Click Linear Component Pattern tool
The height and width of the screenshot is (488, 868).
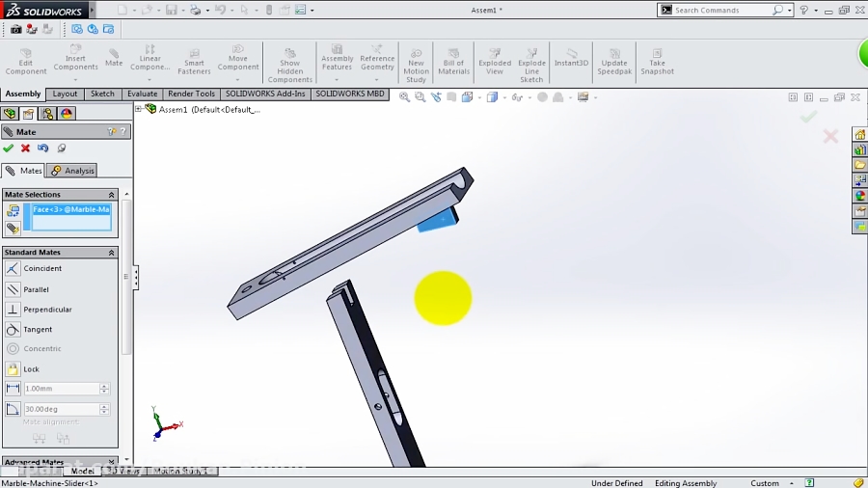click(x=149, y=58)
